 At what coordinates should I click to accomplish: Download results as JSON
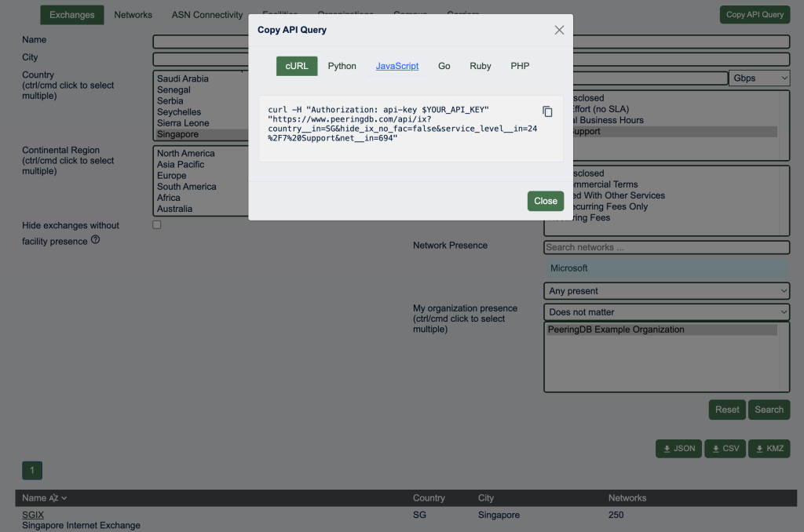pyautogui.click(x=678, y=449)
